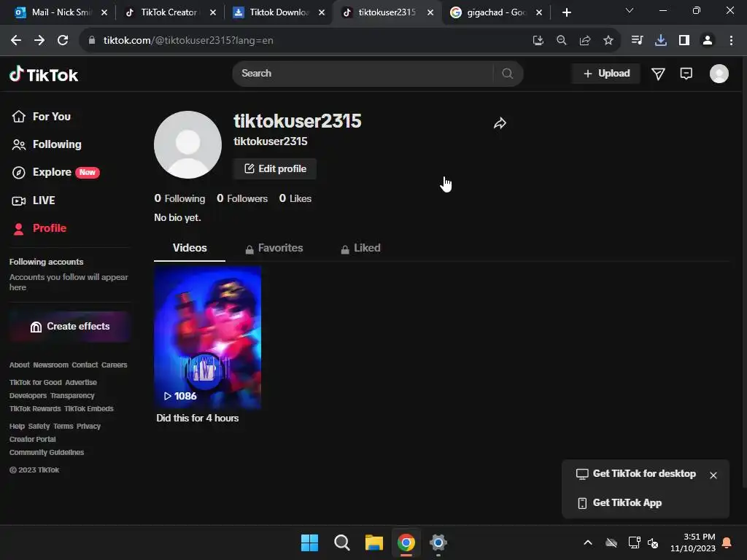Dismiss the Get TikTok popup
The image size is (747, 560).
click(x=713, y=475)
